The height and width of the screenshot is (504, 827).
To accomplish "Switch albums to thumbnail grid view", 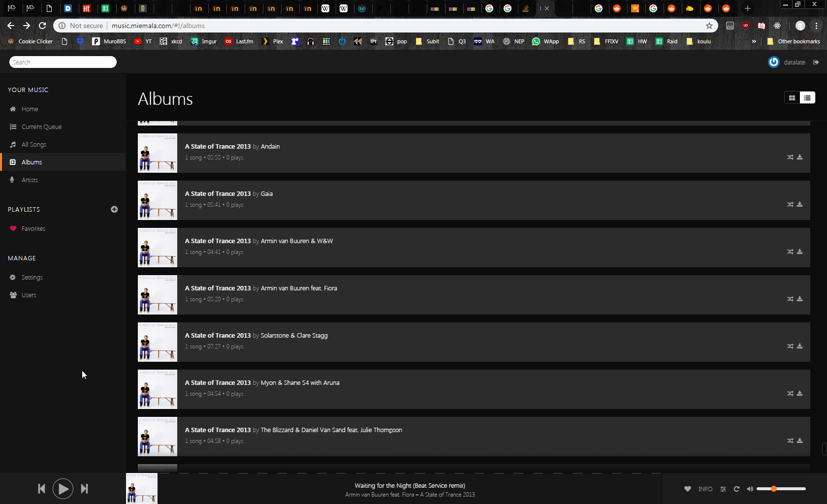I will 792,98.
